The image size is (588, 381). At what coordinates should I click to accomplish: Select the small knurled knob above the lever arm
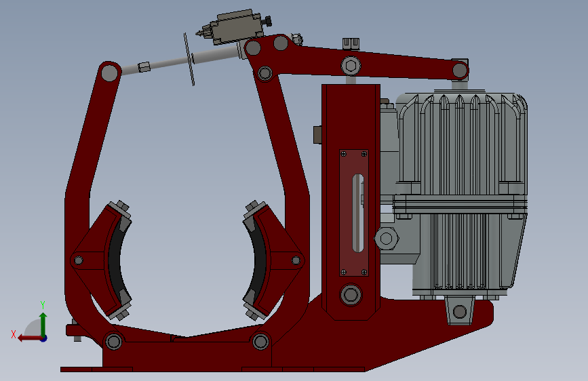pyautogui.click(x=351, y=43)
